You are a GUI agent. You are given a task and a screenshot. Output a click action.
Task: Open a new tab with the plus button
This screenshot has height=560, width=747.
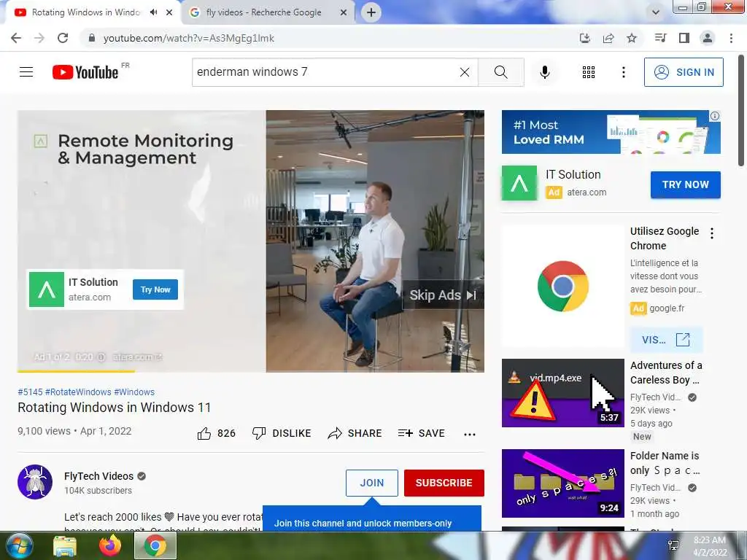tap(371, 12)
